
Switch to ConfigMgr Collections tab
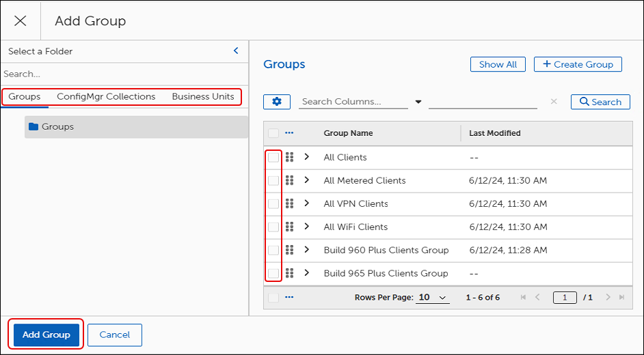[x=106, y=97]
